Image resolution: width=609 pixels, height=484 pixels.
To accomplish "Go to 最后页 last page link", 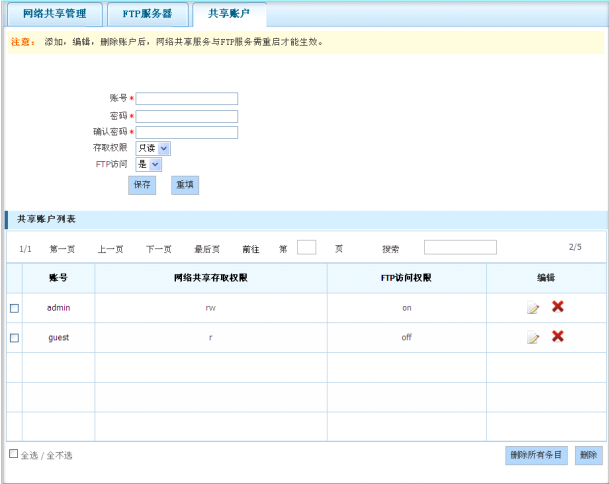I will (207, 248).
